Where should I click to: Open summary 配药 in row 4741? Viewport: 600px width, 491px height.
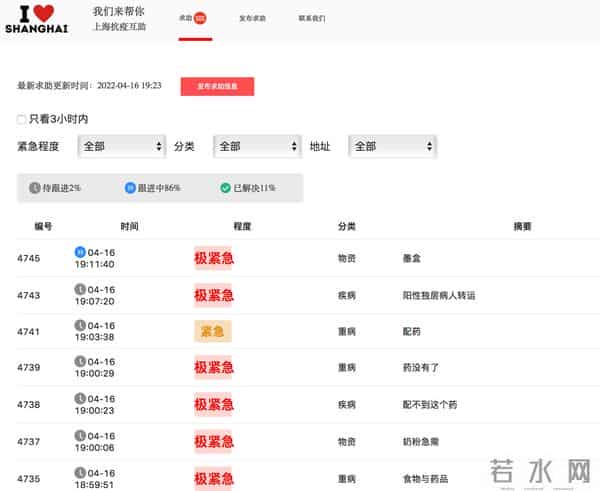(411, 331)
